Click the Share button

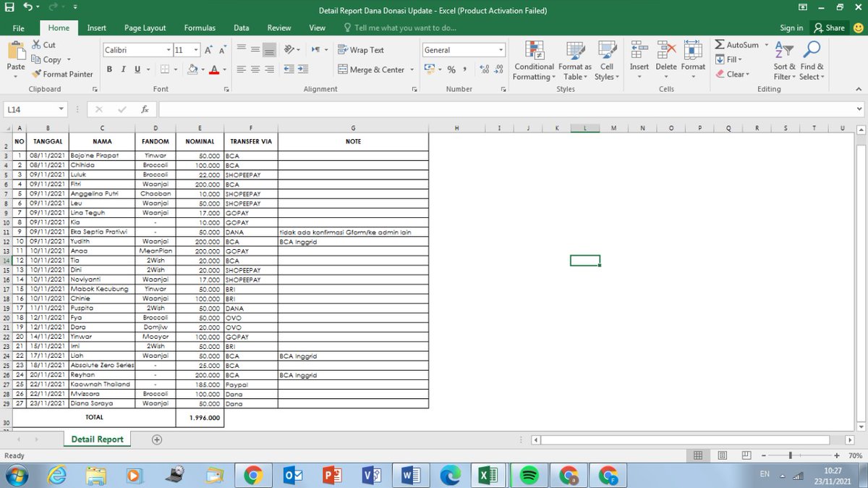click(830, 28)
